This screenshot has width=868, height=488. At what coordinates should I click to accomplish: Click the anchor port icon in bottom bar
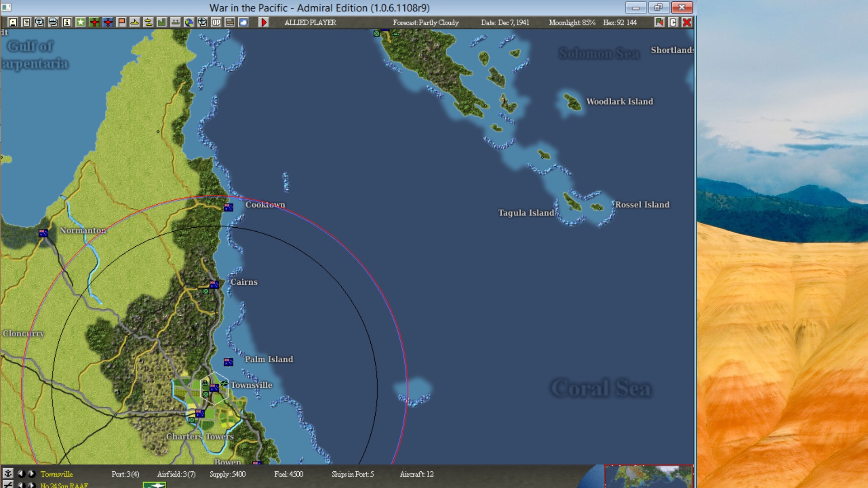pyautogui.click(x=8, y=474)
